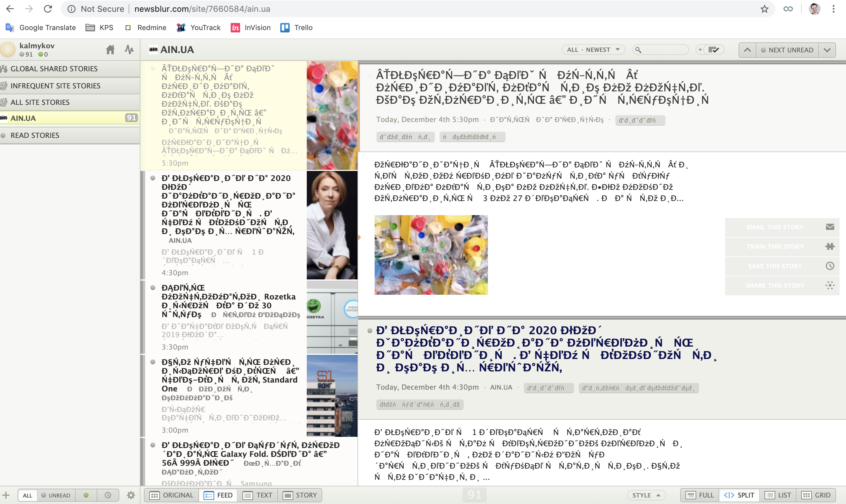Go to the previous story with up arrow
The height and width of the screenshot is (504, 846).
tap(747, 50)
